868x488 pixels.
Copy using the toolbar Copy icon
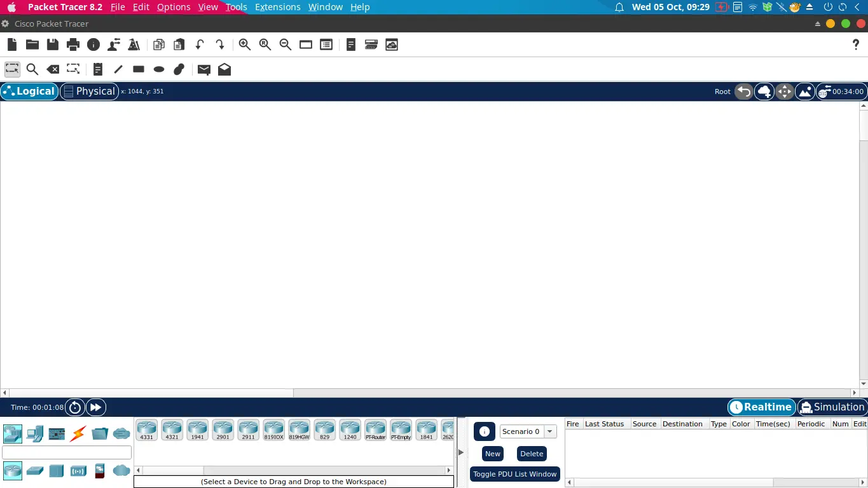click(x=159, y=44)
